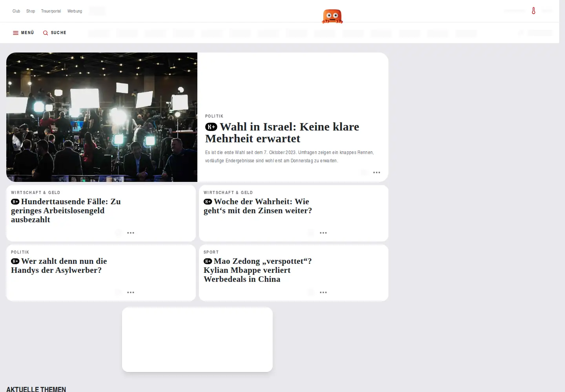Open more options on Mao Zedong card

pyautogui.click(x=323, y=292)
